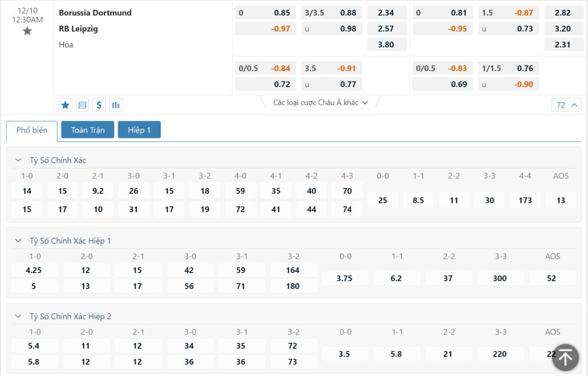This screenshot has width=588, height=376.
Task: Pick first-half over 1.5 odds -0.87
Action: click(x=509, y=13)
